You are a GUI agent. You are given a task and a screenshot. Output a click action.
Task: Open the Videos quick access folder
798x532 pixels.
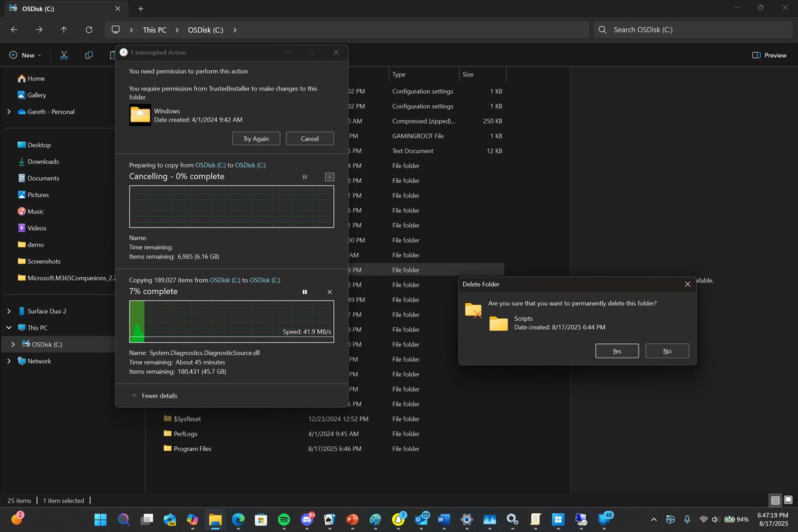(32, 228)
